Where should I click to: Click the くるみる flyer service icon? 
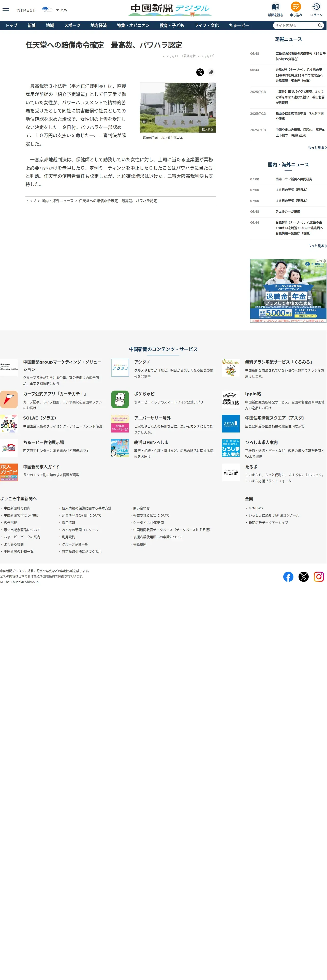pyautogui.click(x=231, y=367)
